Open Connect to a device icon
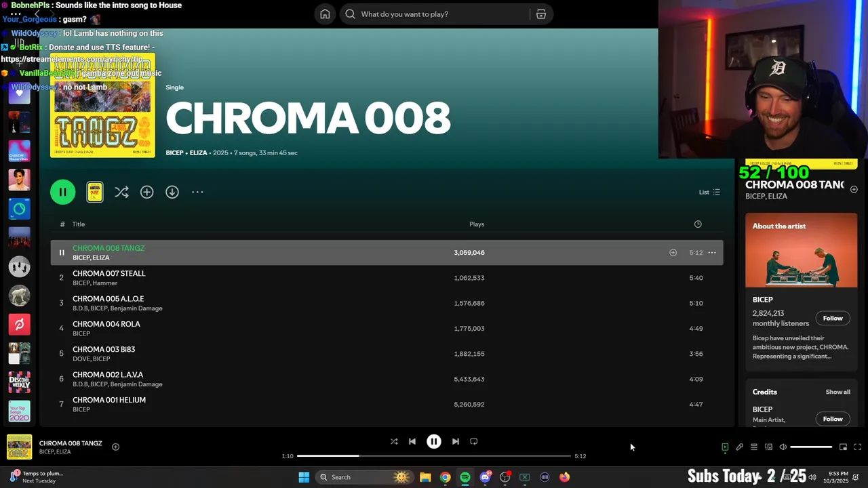The width and height of the screenshot is (868, 488). pyautogui.click(x=768, y=447)
